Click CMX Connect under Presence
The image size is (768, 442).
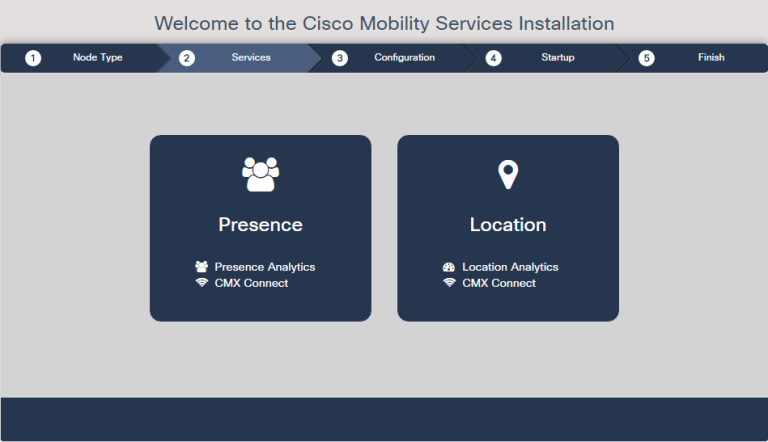(251, 283)
